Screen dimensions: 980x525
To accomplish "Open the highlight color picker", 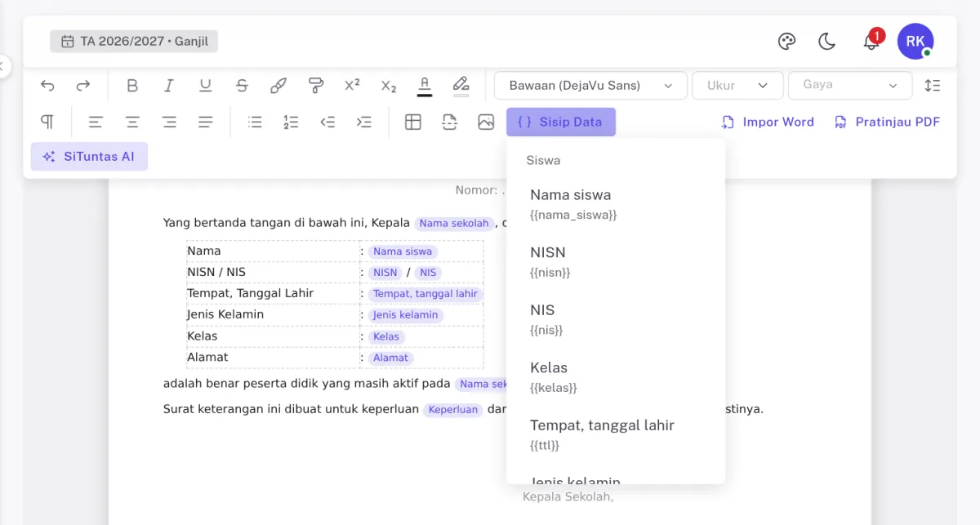I will click(x=461, y=86).
